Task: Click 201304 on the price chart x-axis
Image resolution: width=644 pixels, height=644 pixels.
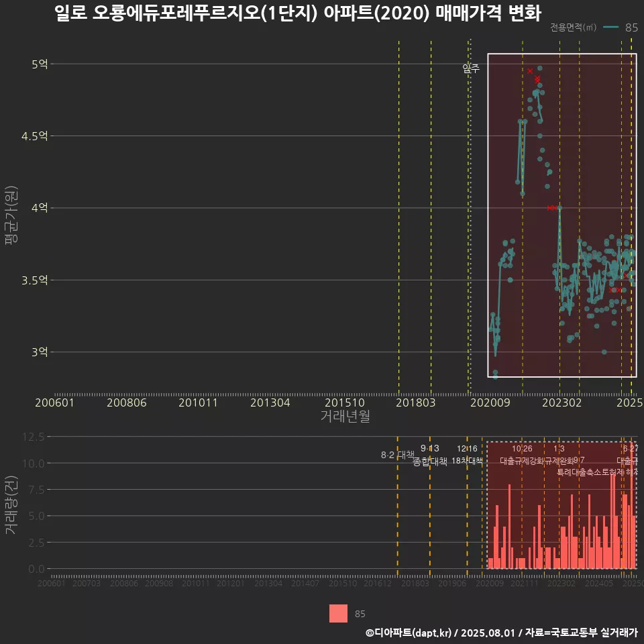Action: pos(270,402)
